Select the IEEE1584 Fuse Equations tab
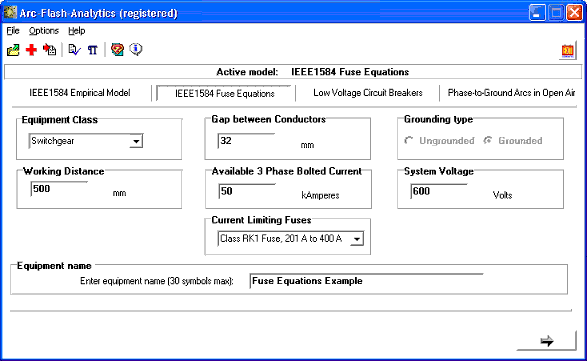 (x=225, y=94)
